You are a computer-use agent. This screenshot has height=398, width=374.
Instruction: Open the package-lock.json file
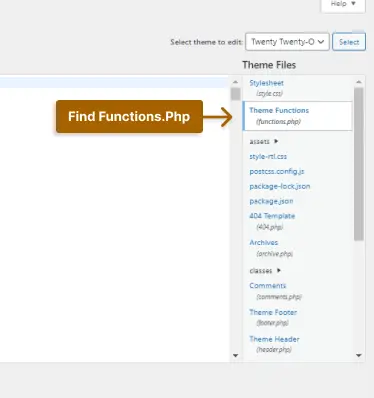pyautogui.click(x=280, y=186)
